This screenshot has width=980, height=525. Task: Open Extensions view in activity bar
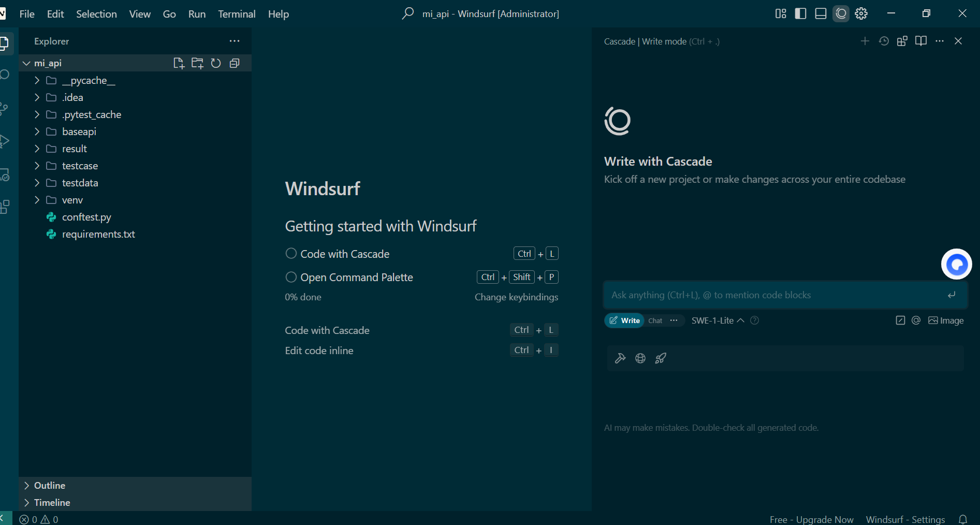coord(4,207)
